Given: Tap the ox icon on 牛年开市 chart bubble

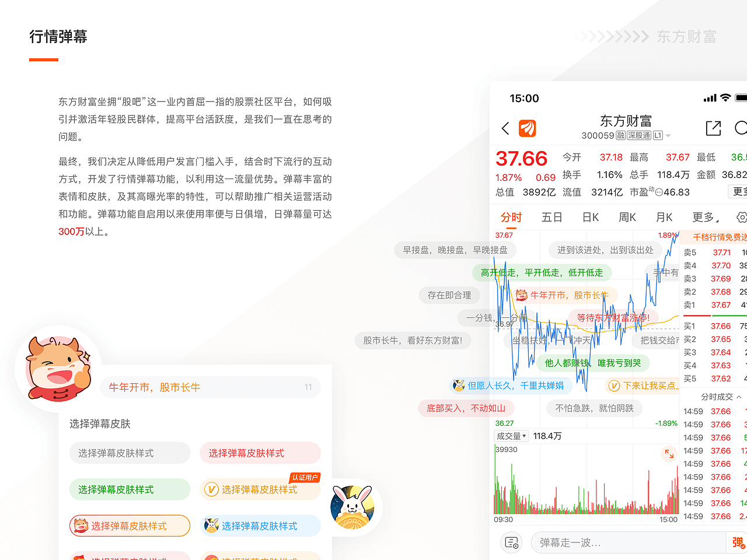Looking at the screenshot, I should 522,295.
